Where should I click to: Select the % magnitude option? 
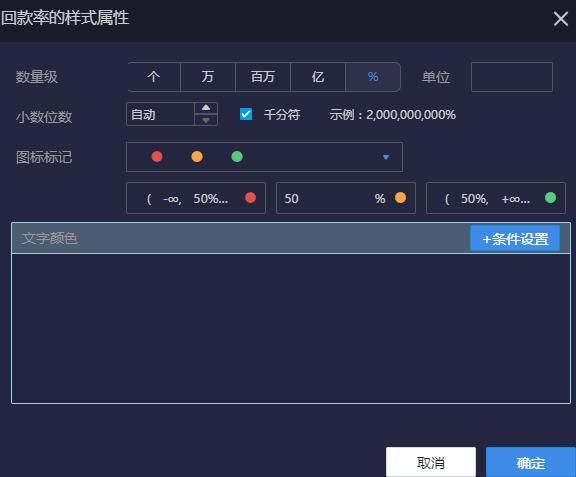coord(373,77)
